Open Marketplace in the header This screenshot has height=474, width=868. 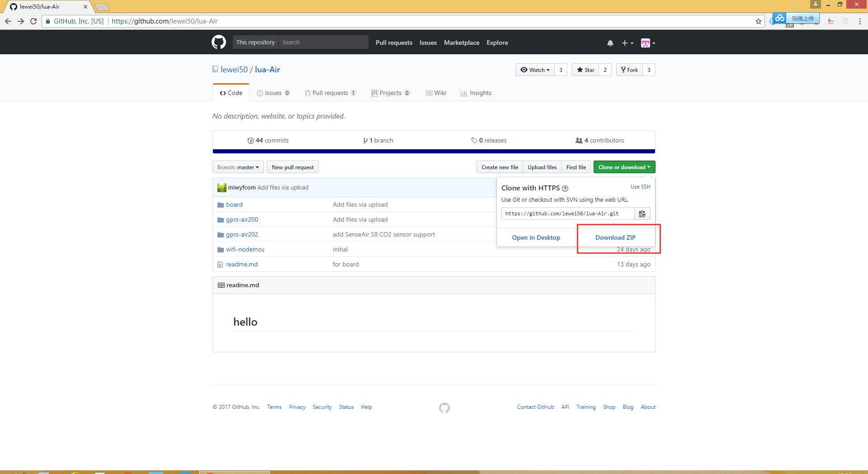462,43
